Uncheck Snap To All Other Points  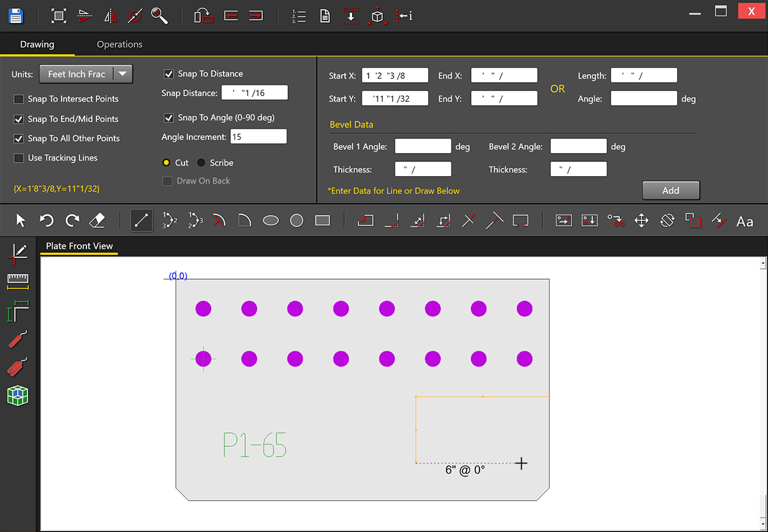19,138
